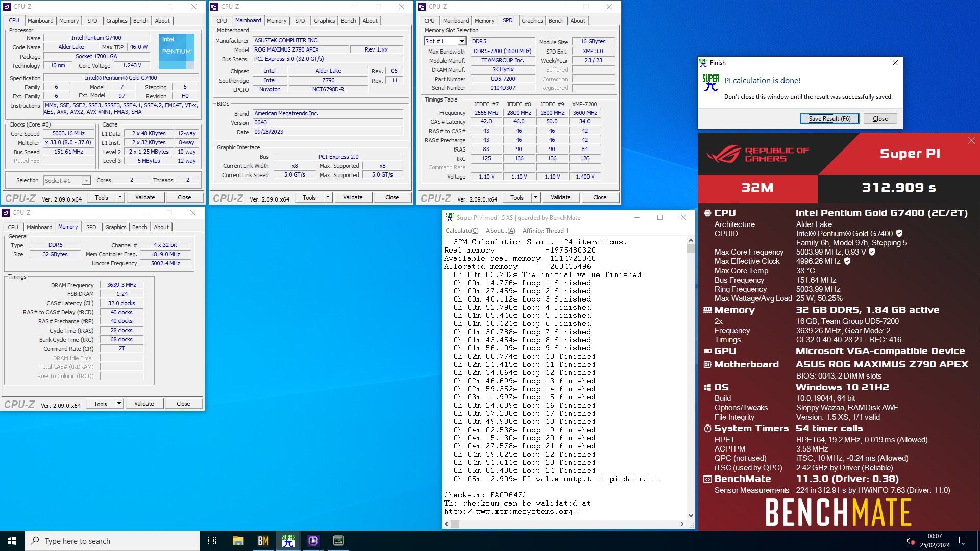Click the Multiplier x 33.0 value field

(x=68, y=143)
